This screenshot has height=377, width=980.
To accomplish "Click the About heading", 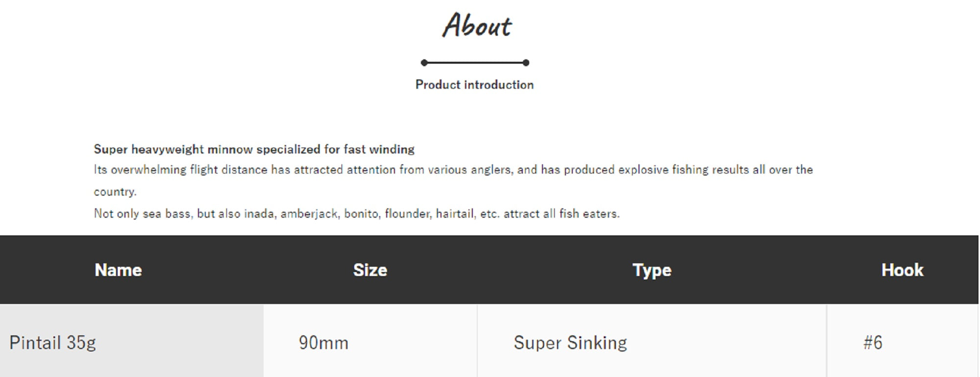I will (477, 25).
